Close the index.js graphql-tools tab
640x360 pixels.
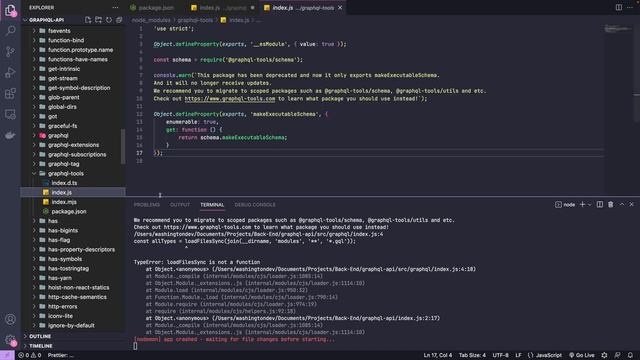click(340, 7)
